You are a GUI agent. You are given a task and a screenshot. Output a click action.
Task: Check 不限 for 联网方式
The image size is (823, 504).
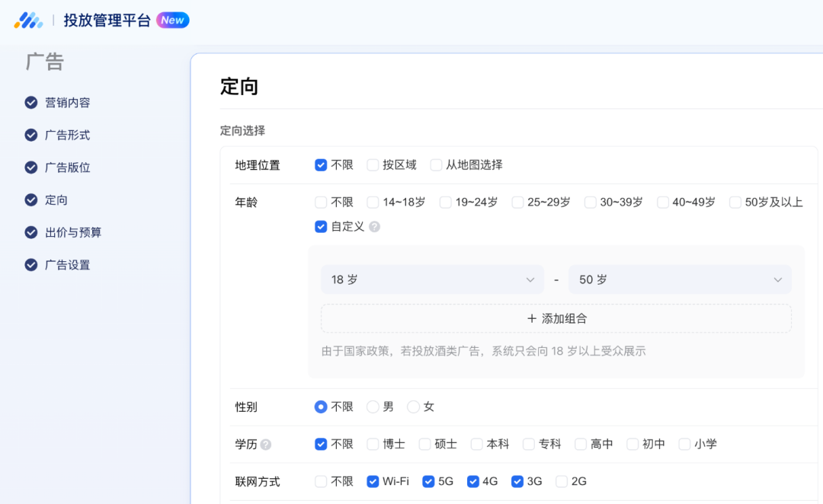321,481
